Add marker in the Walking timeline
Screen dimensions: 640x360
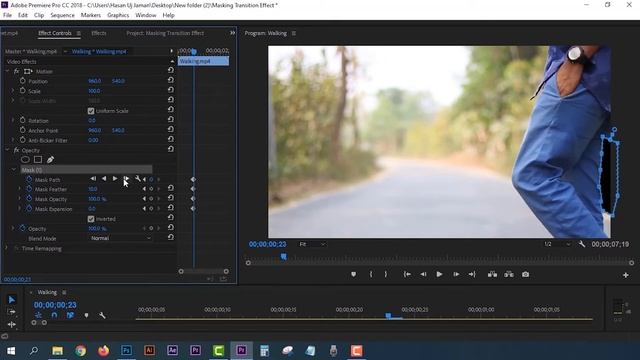[86, 316]
